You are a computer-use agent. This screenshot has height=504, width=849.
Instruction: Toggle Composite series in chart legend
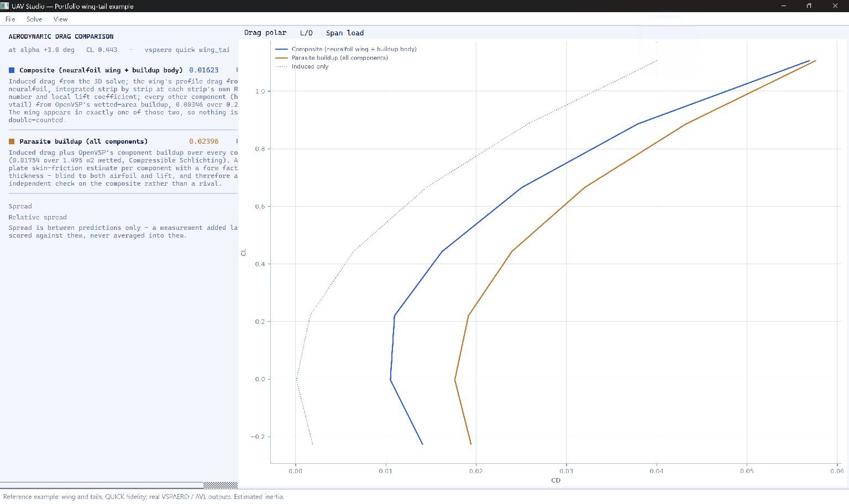click(x=346, y=49)
